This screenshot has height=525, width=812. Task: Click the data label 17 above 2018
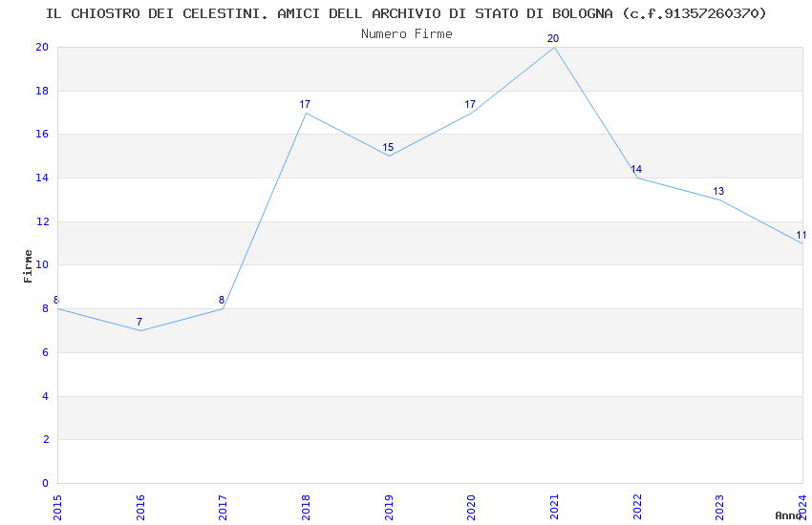[305, 104]
